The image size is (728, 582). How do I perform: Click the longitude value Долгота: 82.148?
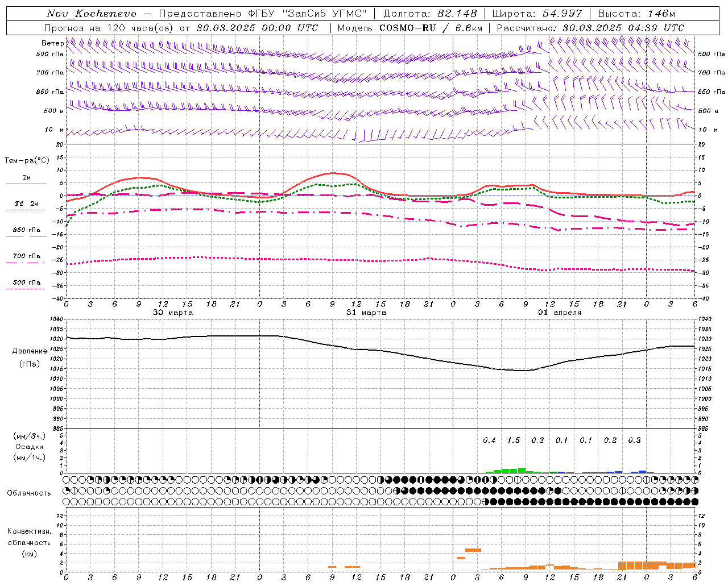tap(430, 14)
